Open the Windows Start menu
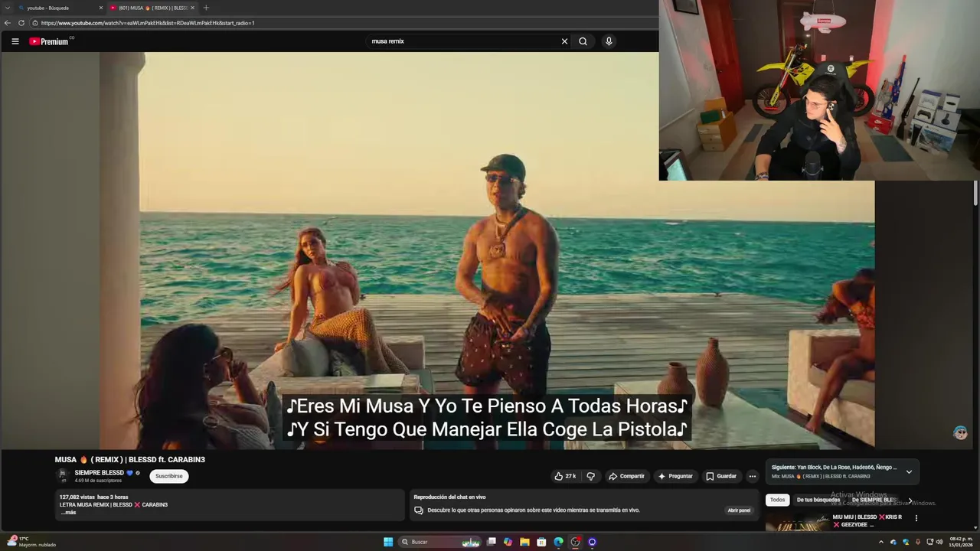This screenshot has height=551, width=980. pyautogui.click(x=388, y=542)
